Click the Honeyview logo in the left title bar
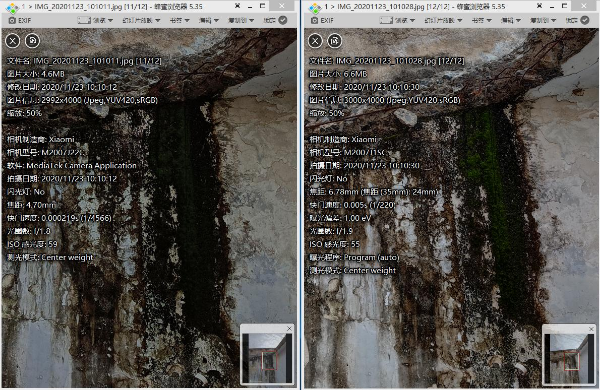This screenshot has height=390, width=600. (11, 7)
